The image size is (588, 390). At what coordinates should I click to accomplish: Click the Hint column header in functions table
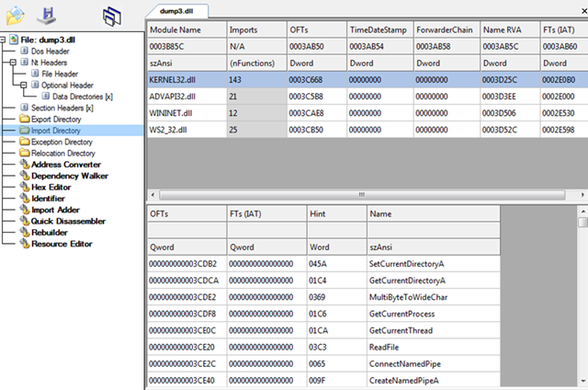click(x=337, y=213)
